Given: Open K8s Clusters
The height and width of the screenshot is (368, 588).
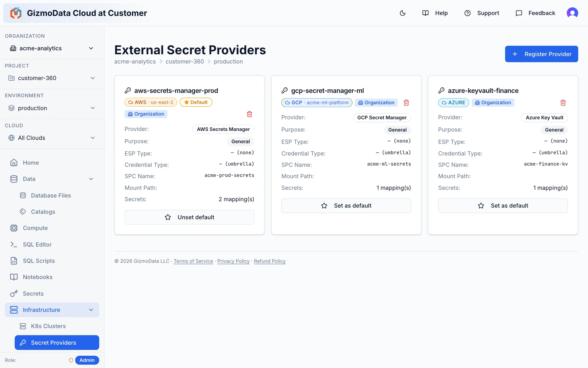Looking at the screenshot, I should click(57, 326).
